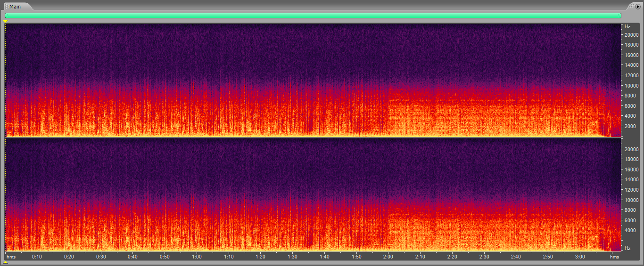Click the 0:40 timeline ruler label

point(132,257)
